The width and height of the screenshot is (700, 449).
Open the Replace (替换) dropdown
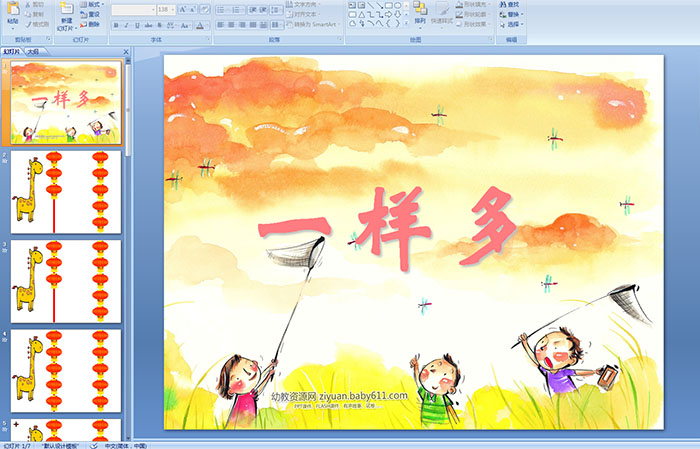click(x=511, y=14)
